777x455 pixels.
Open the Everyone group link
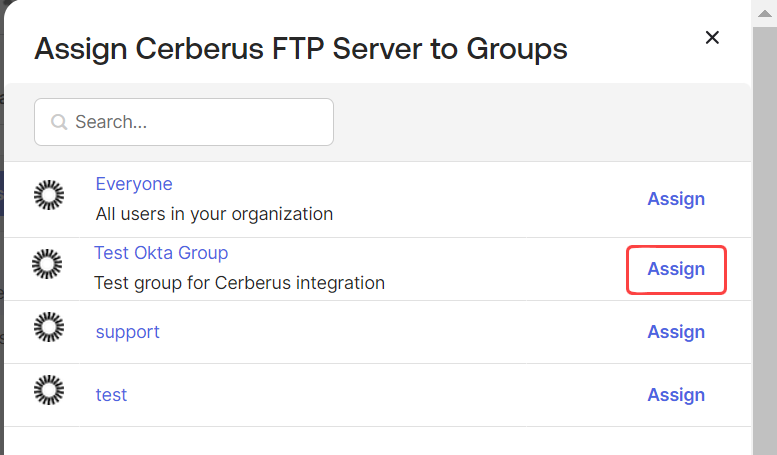(x=134, y=184)
